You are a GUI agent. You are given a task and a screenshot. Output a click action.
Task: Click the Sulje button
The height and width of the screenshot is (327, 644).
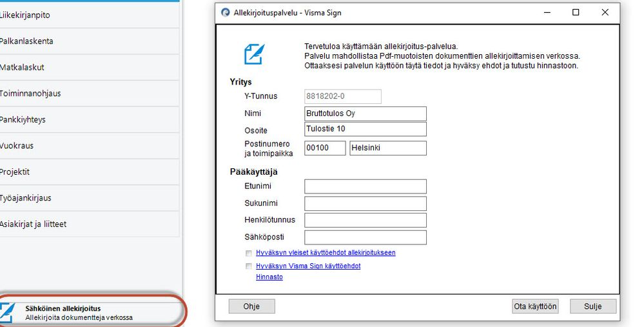point(593,306)
